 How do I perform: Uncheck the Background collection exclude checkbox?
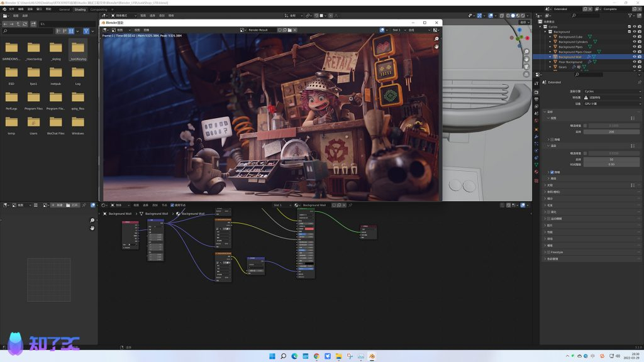pyautogui.click(x=629, y=31)
